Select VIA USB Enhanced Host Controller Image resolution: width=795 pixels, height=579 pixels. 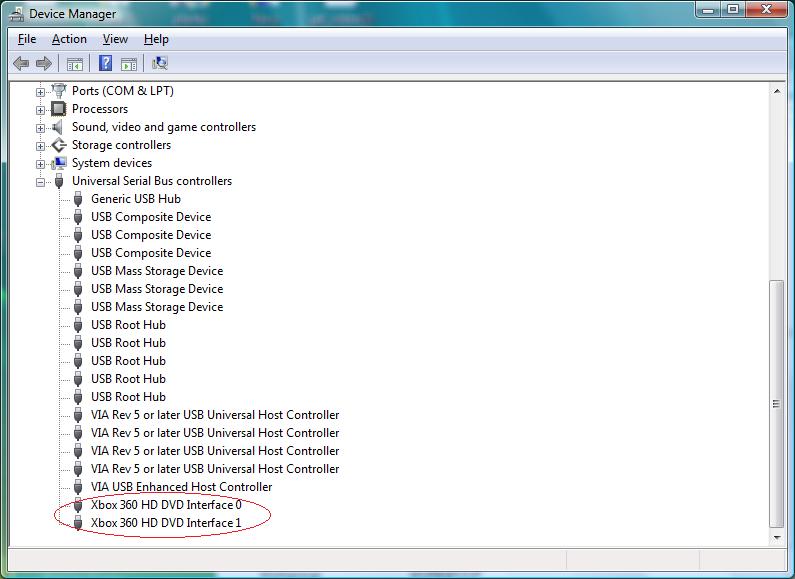pyautogui.click(x=182, y=487)
